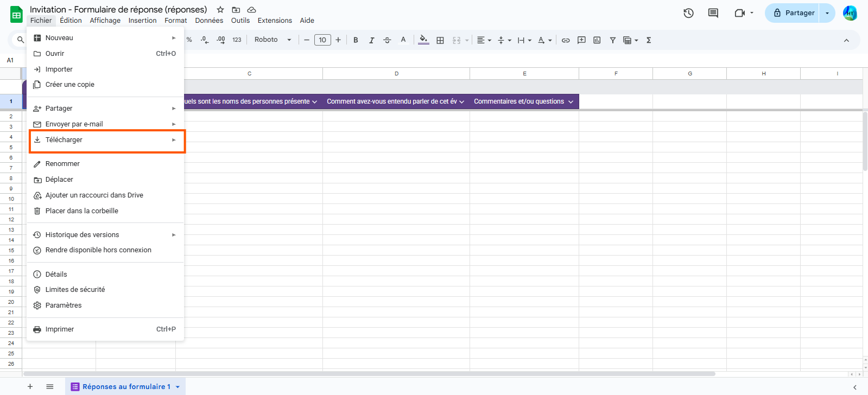
Task: Open the account avatar
Action: [850, 13]
